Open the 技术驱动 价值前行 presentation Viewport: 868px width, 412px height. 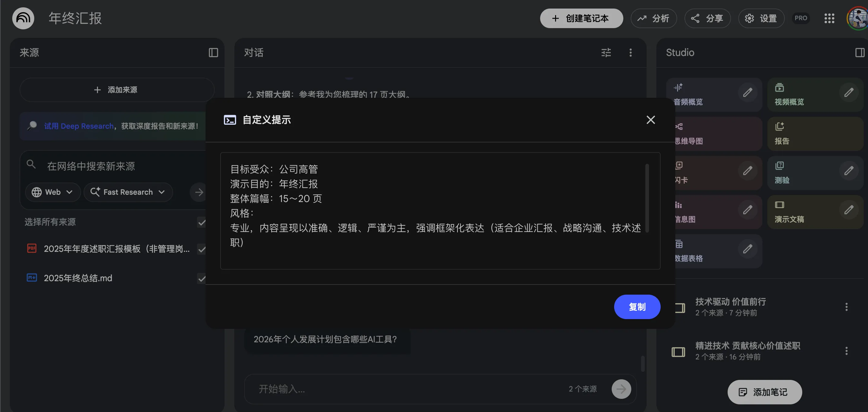point(730,307)
